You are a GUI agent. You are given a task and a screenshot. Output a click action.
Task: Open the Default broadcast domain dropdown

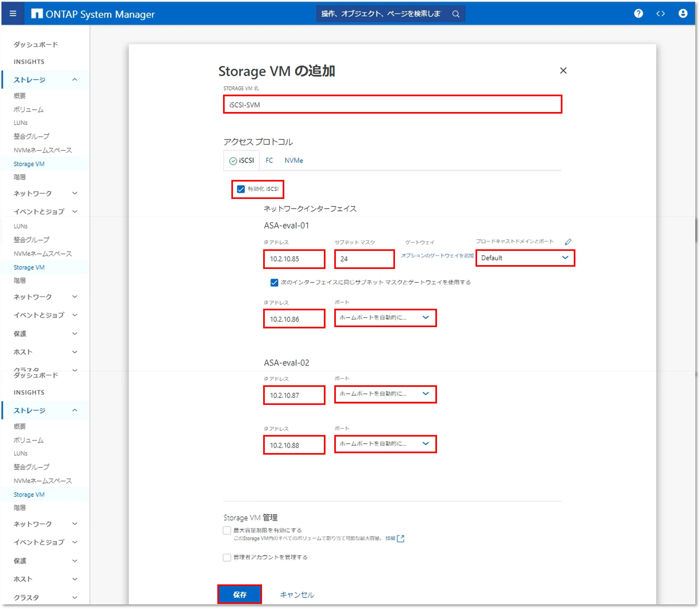click(525, 258)
